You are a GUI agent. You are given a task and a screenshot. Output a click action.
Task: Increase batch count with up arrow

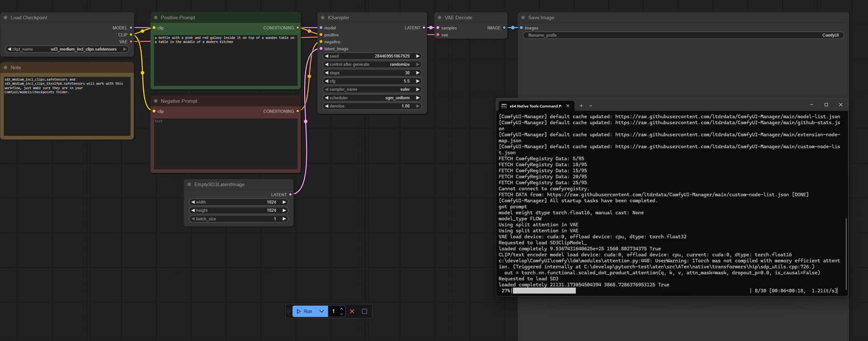[341, 309]
